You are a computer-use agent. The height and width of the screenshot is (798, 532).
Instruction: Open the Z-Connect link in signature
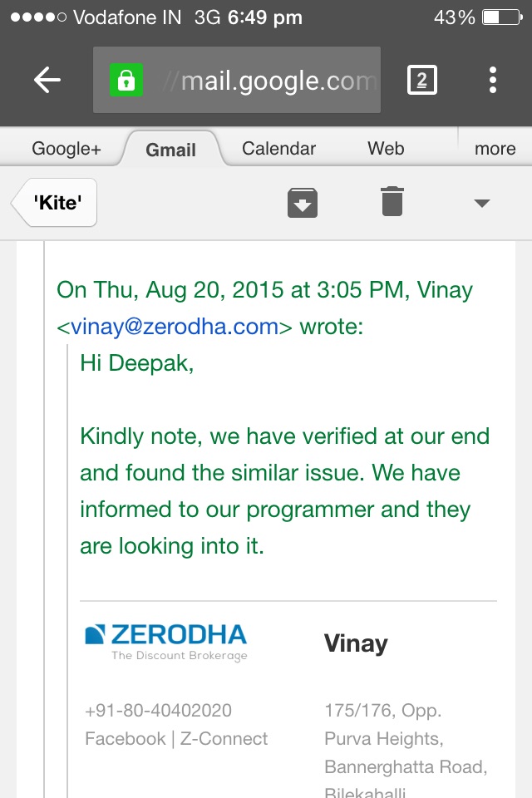224,738
